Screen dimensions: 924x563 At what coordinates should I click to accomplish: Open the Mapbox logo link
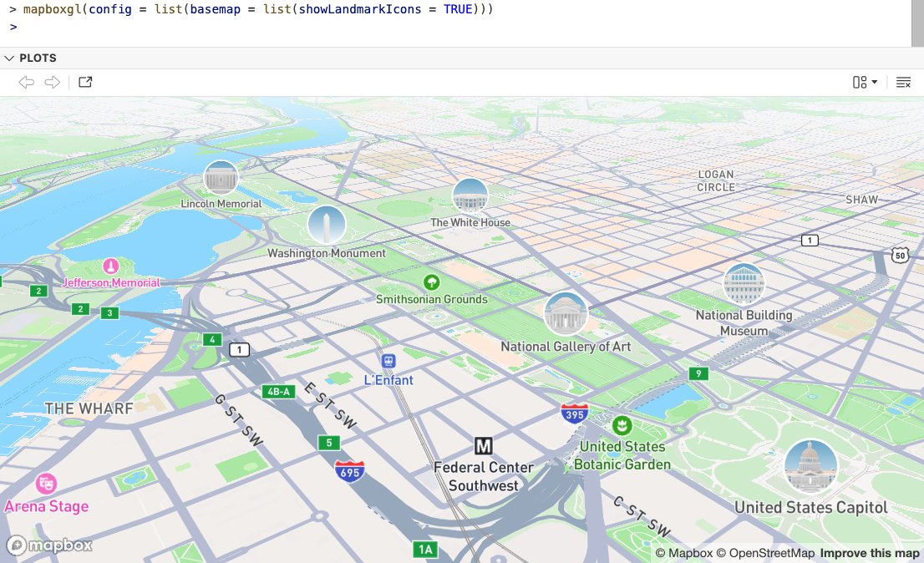point(49,545)
